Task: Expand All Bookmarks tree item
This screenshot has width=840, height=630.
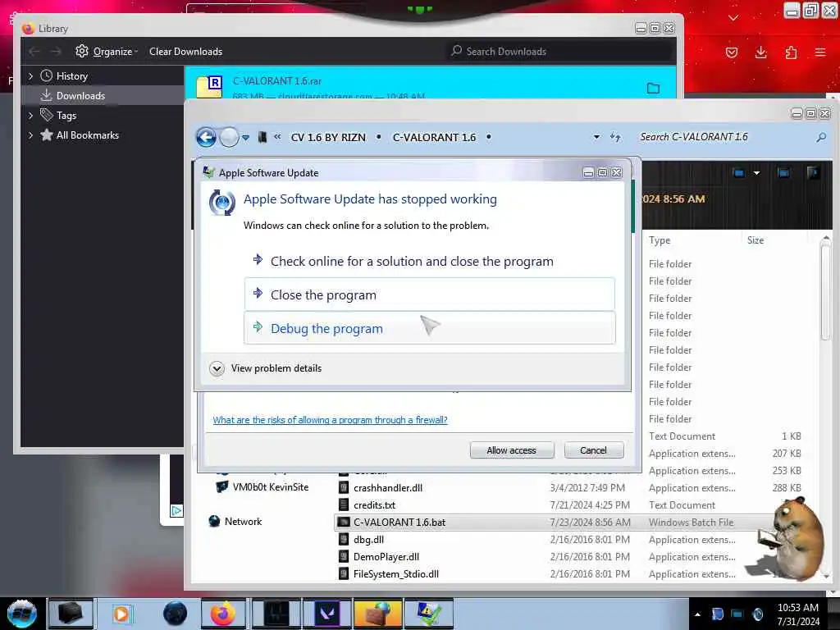Action: tap(30, 135)
